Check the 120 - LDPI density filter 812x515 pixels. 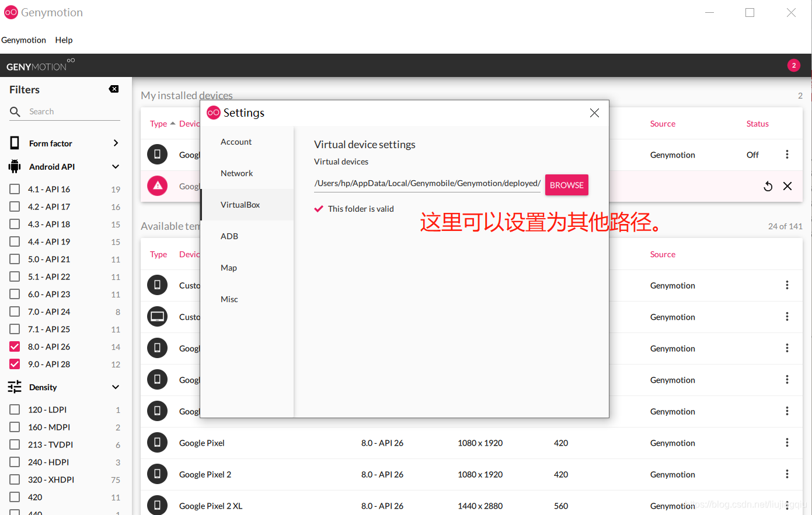click(15, 409)
